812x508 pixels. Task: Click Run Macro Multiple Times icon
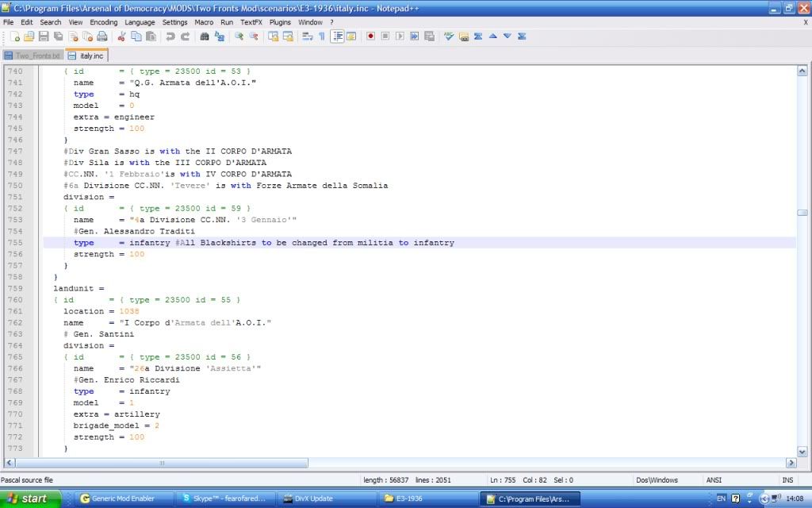tap(414, 37)
